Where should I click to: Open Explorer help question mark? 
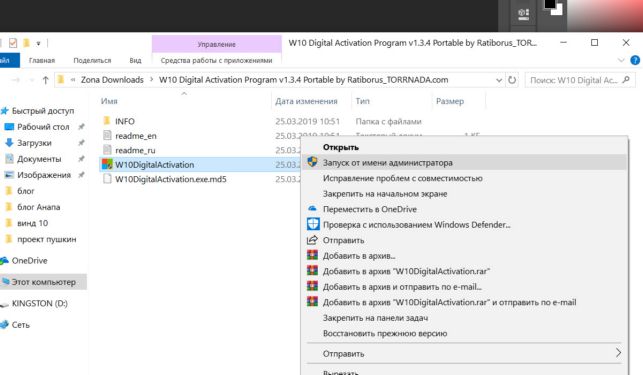click(635, 60)
